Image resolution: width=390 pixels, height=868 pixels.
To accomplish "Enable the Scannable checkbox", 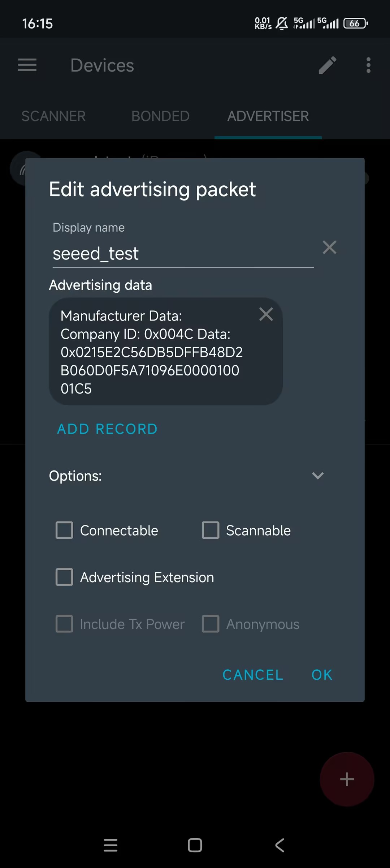I will 211,530.
